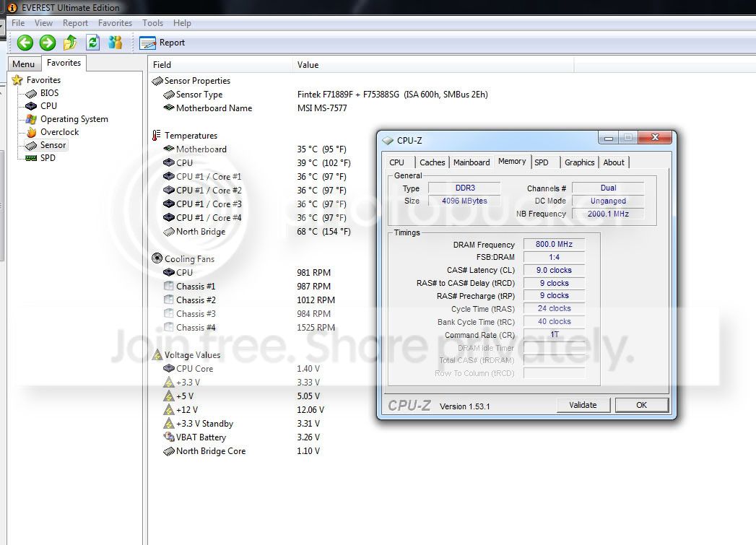
Task: Select the Motherboard temperature row
Action: click(255, 149)
